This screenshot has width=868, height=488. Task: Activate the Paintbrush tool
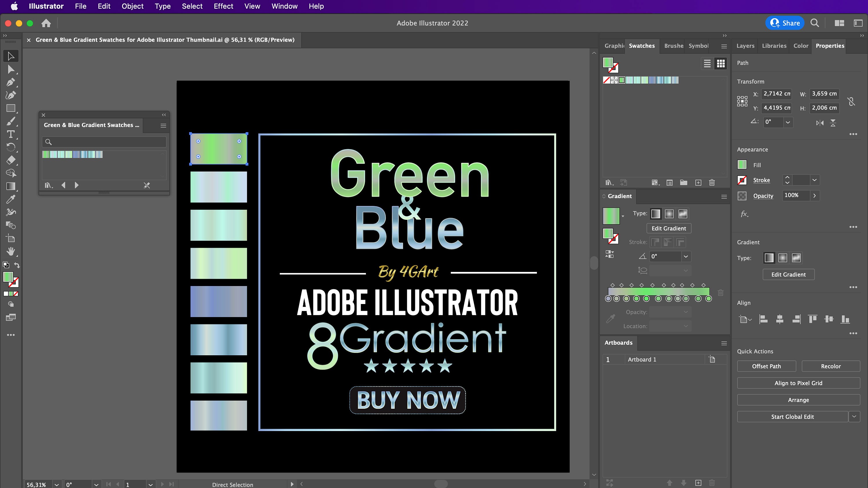11,121
